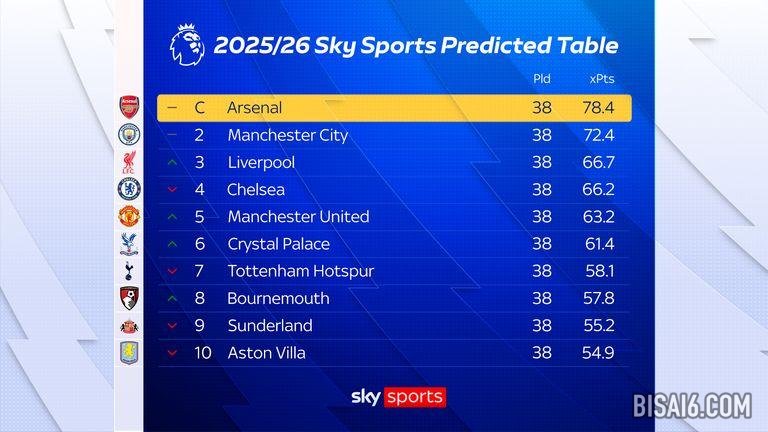The height and width of the screenshot is (432, 768).
Task: Click the red down arrow beside Chelsea
Action: tap(172, 190)
